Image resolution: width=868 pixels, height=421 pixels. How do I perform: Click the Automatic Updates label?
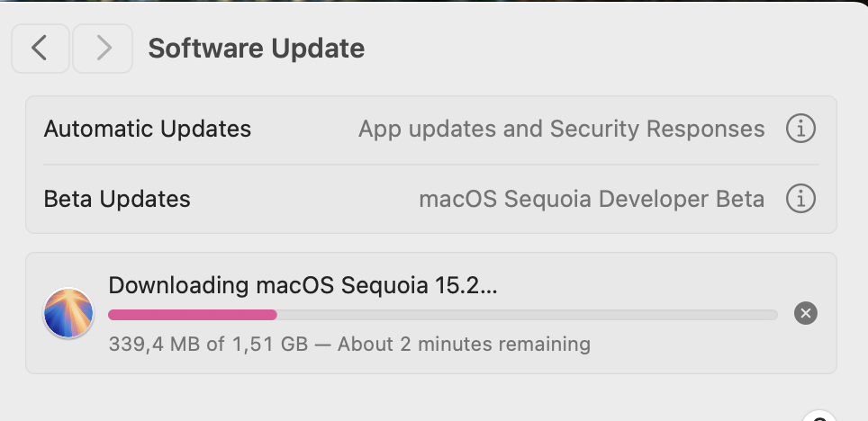[x=148, y=129]
